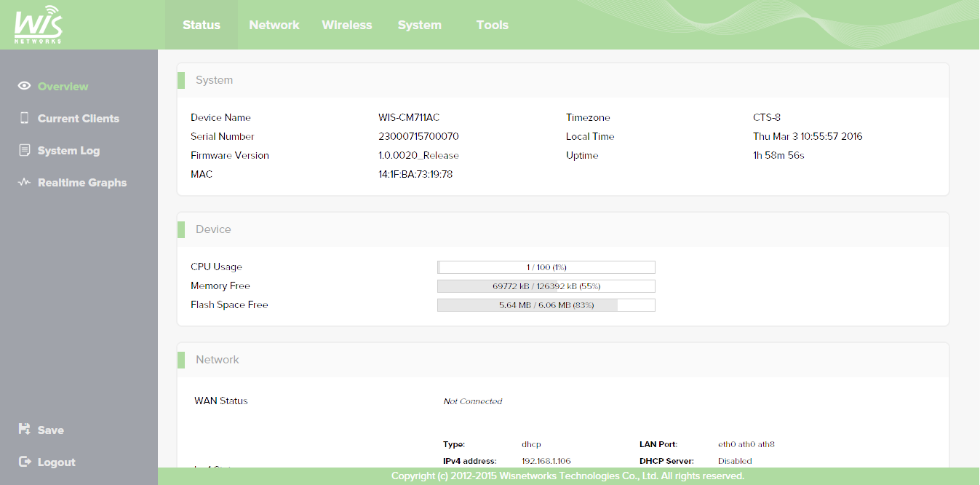Click the Not Connected WAN status
The height and width of the screenshot is (485, 980).
point(473,401)
